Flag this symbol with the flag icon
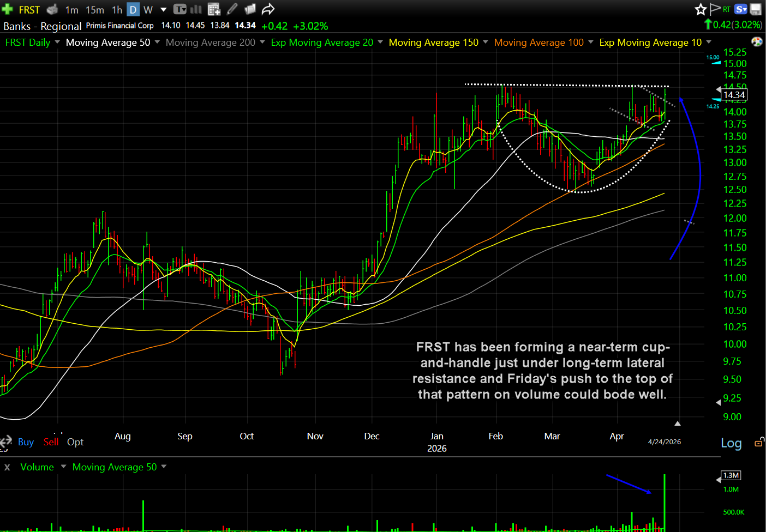766x532 pixels. point(715,9)
